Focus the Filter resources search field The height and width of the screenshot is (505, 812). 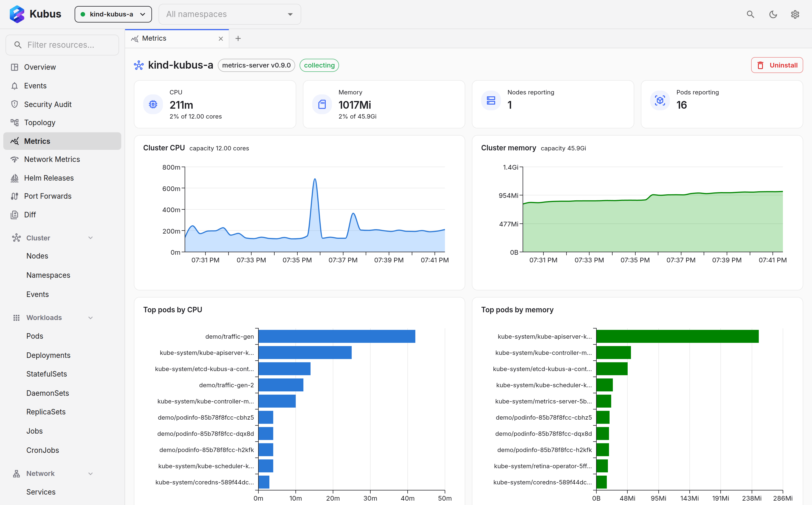pos(62,45)
